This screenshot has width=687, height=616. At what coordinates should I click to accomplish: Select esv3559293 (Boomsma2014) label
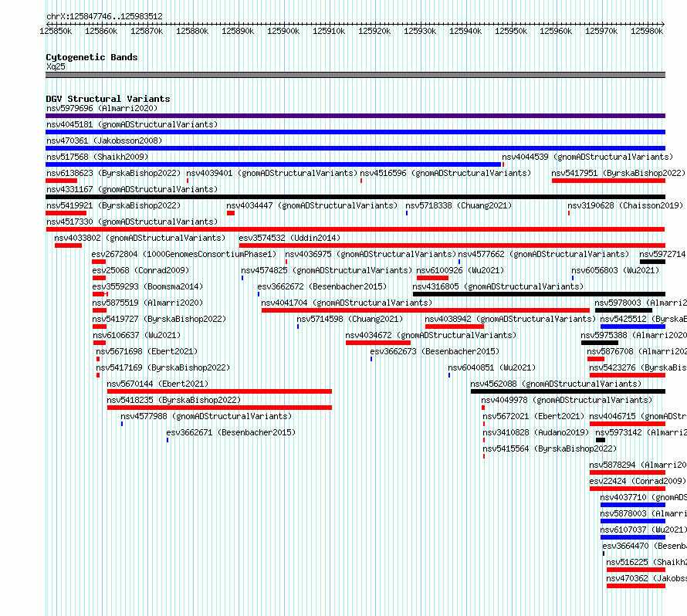pos(147,286)
